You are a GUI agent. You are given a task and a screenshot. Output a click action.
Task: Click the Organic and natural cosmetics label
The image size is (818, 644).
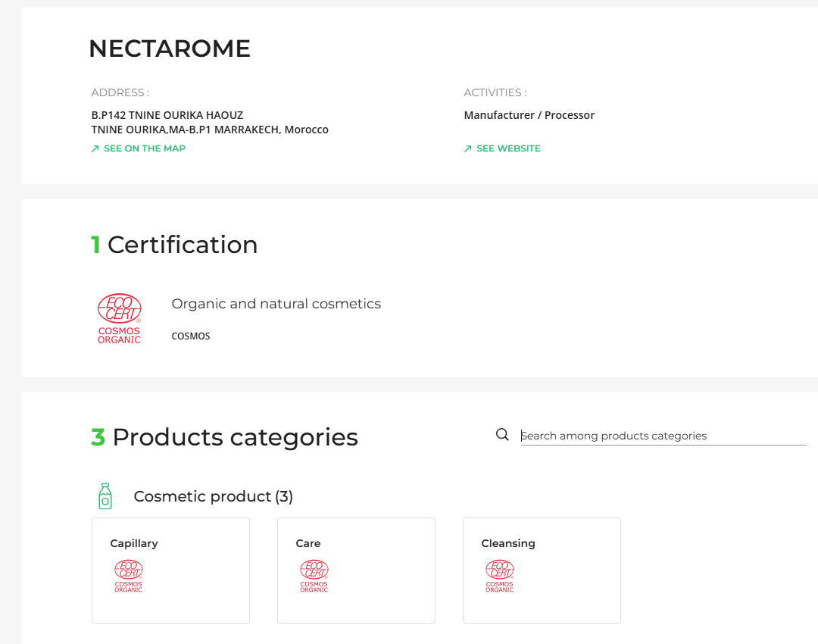pos(276,304)
